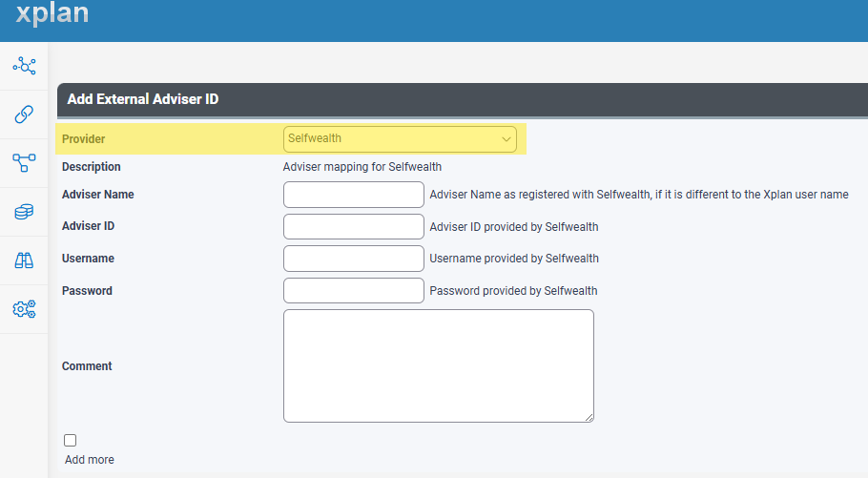Click into the Username field
This screenshot has height=478, width=868.
[x=354, y=259]
